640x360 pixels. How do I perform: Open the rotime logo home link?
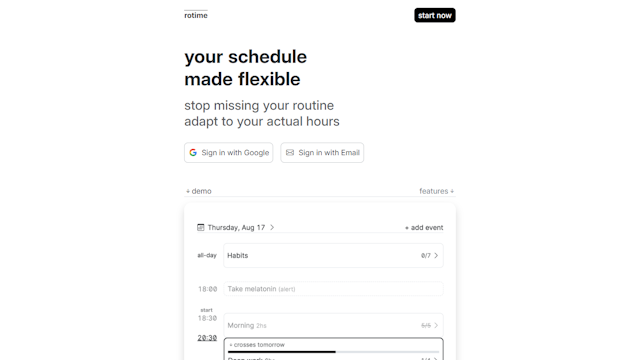coord(196,16)
